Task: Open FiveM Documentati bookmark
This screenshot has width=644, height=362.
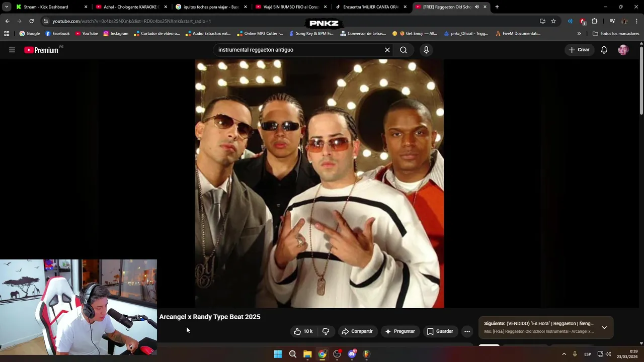Action: coord(518,34)
